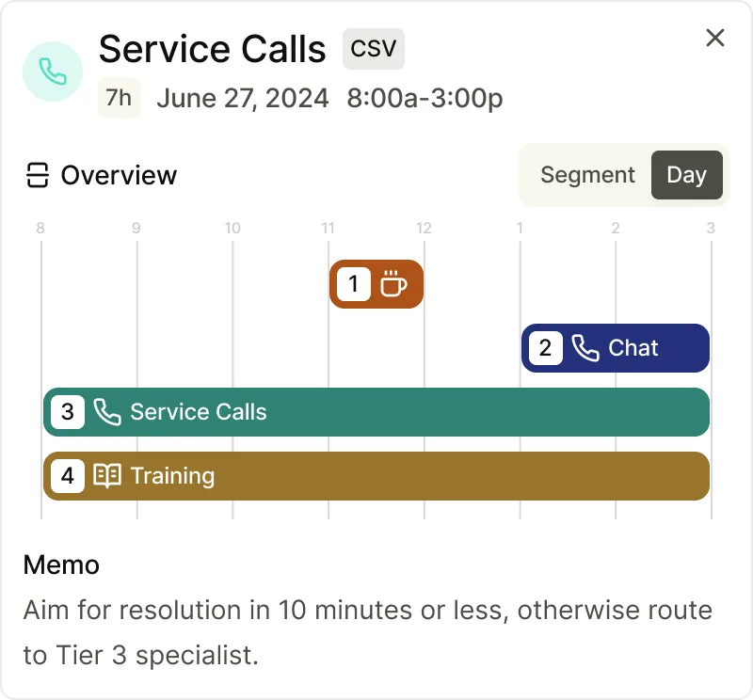Click the green phone avatar icon

(x=53, y=71)
